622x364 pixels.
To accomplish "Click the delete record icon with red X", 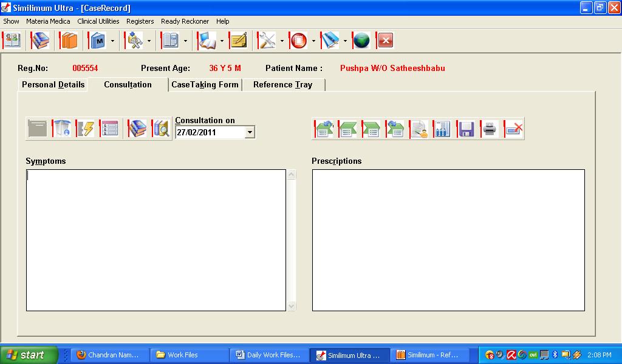I will click(x=513, y=129).
